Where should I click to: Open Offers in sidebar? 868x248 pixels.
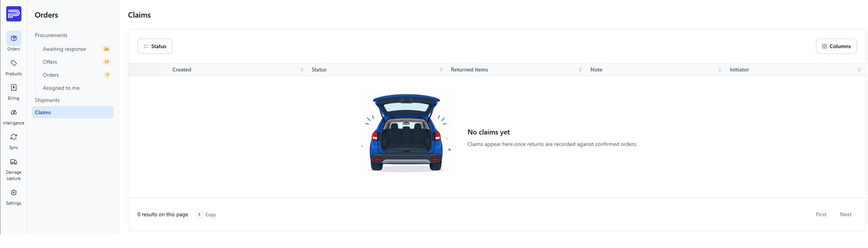tap(50, 62)
